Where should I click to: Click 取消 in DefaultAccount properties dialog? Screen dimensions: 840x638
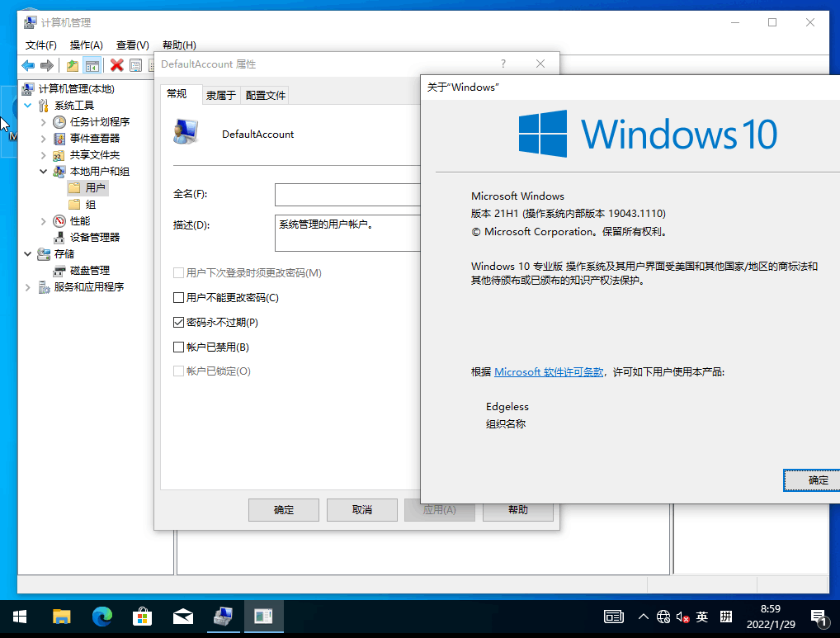[x=362, y=510]
